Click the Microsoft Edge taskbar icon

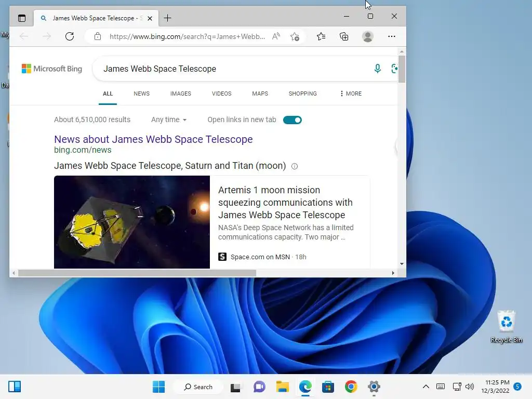pyautogui.click(x=305, y=387)
